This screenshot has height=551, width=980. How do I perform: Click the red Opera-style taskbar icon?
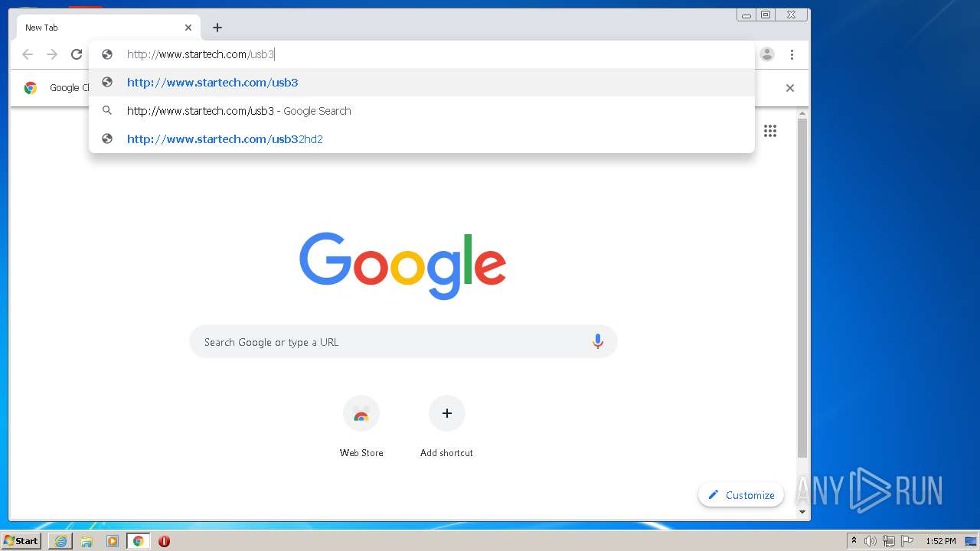tap(164, 541)
